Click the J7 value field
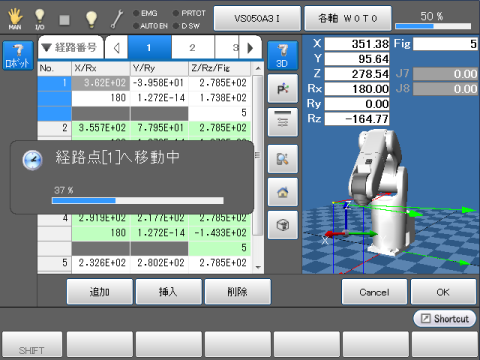 pos(445,74)
